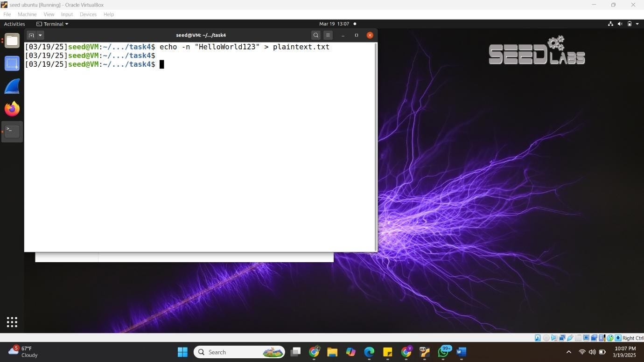Screen dimensions: 644x362
Task: Open the Terminal app menu in top bar
Action: 52,24
